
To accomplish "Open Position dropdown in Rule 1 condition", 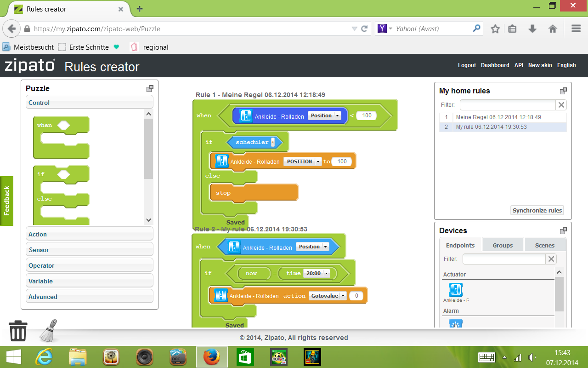I will coord(338,116).
